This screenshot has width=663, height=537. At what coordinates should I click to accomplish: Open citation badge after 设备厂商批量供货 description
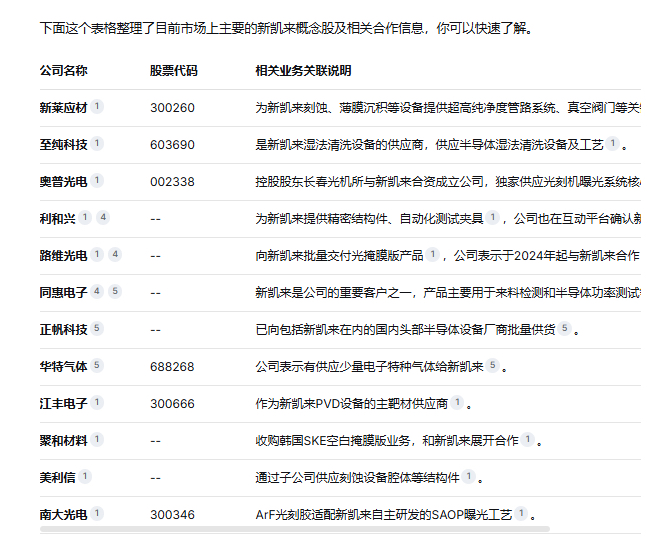point(564,329)
